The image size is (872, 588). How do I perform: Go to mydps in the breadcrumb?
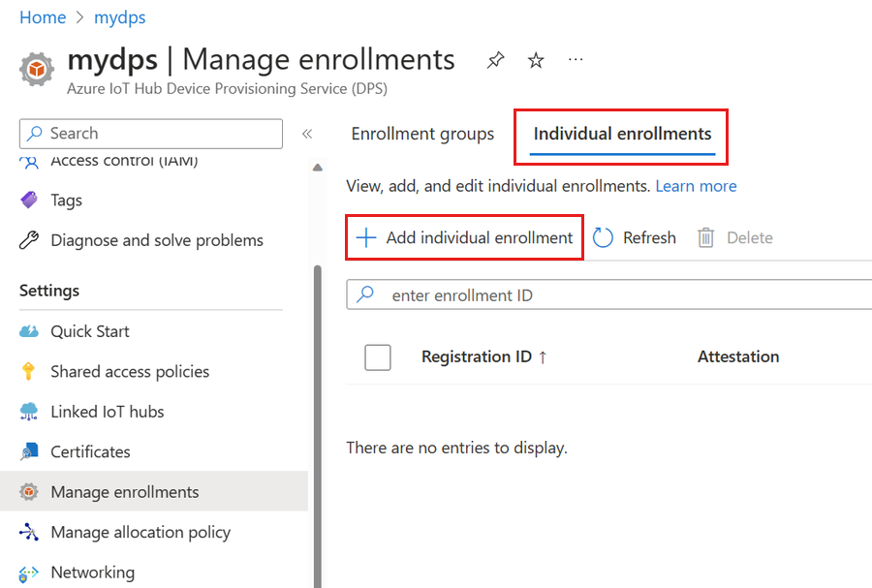tap(119, 17)
